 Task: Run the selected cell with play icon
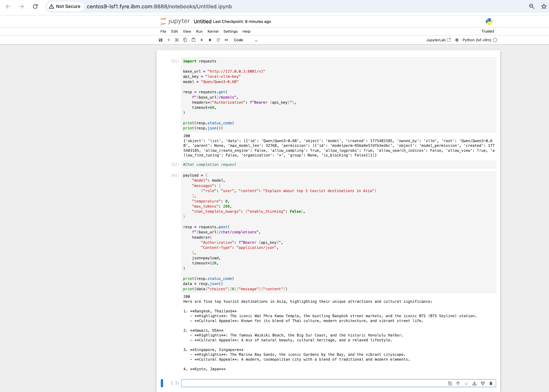click(x=202, y=40)
